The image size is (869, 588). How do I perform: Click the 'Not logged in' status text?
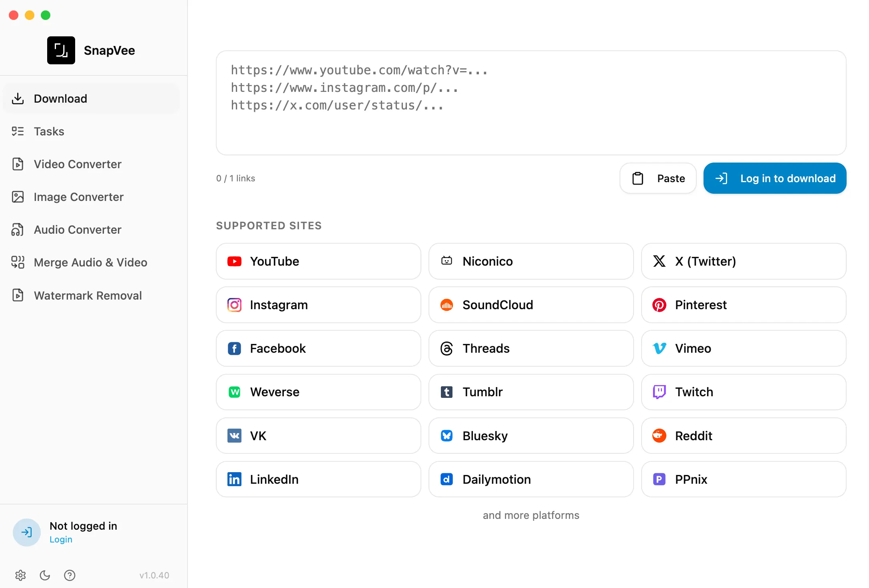(83, 526)
